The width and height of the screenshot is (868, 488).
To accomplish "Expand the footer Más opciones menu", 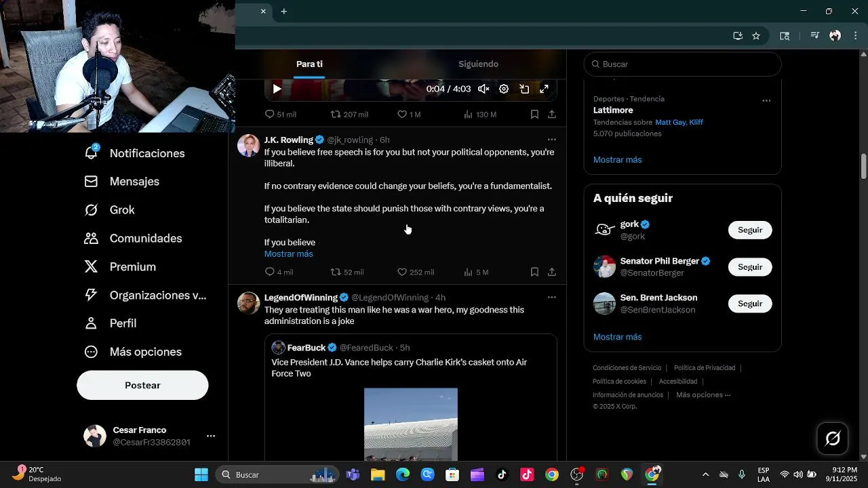I will (703, 395).
